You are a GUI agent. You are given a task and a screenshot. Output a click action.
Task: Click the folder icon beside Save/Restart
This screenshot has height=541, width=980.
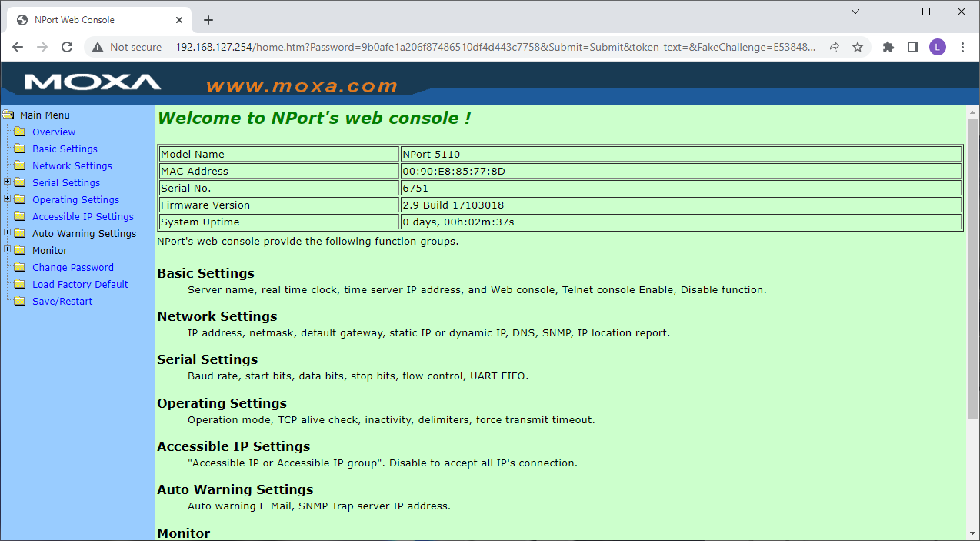click(20, 302)
